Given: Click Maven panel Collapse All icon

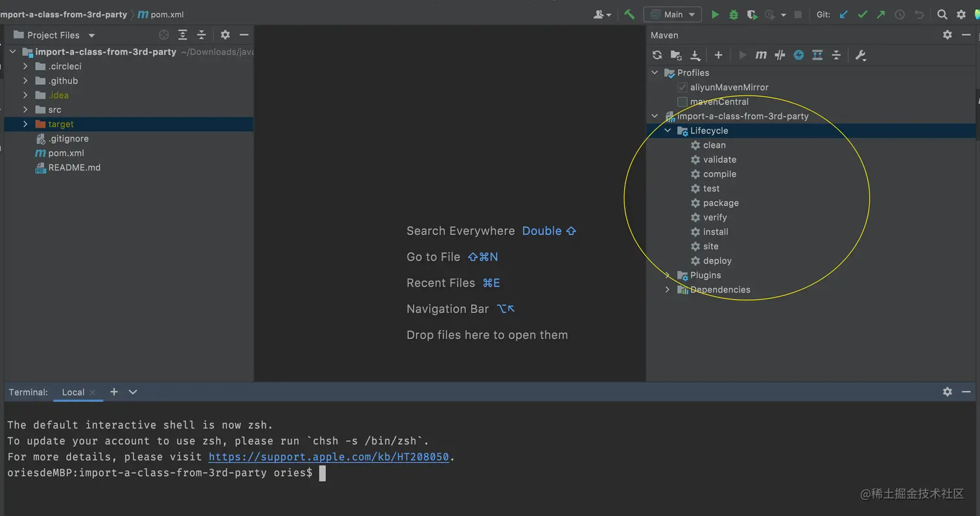Looking at the screenshot, I should pos(836,55).
